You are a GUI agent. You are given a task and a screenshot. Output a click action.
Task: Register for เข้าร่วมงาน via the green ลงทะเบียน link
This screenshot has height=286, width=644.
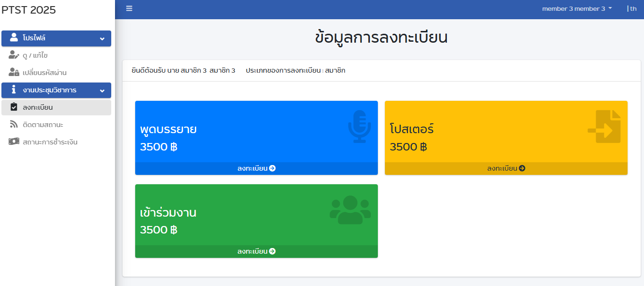[x=256, y=251]
